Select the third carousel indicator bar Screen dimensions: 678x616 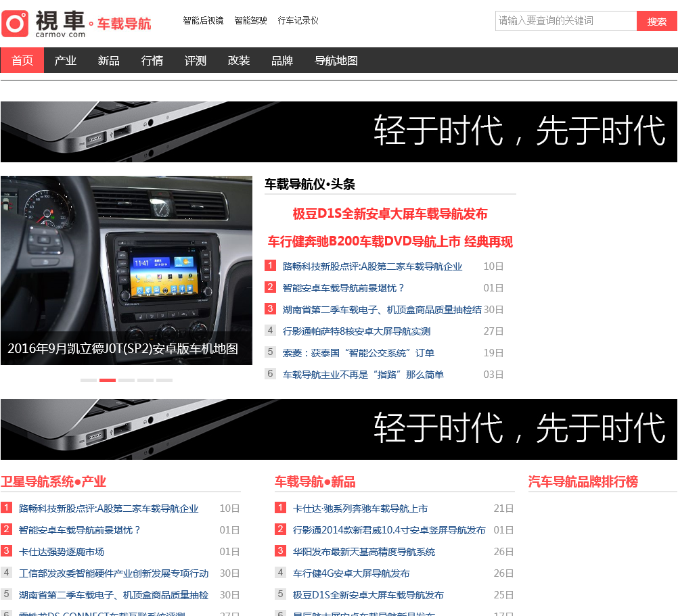tap(127, 380)
